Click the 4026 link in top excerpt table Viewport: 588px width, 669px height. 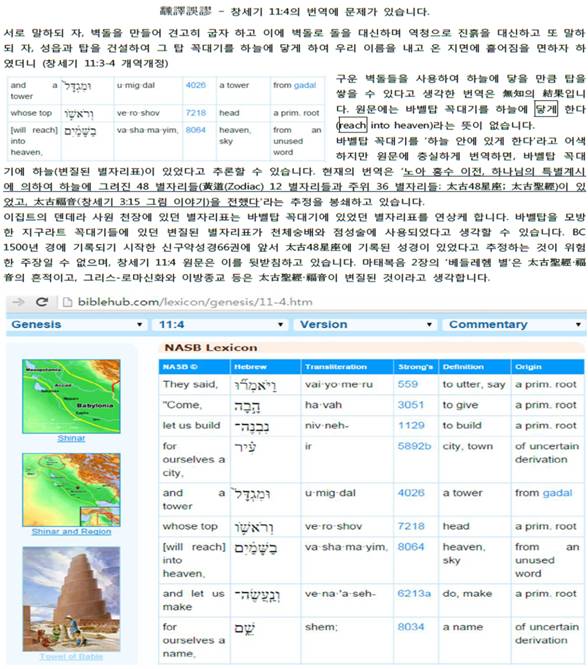pos(195,85)
